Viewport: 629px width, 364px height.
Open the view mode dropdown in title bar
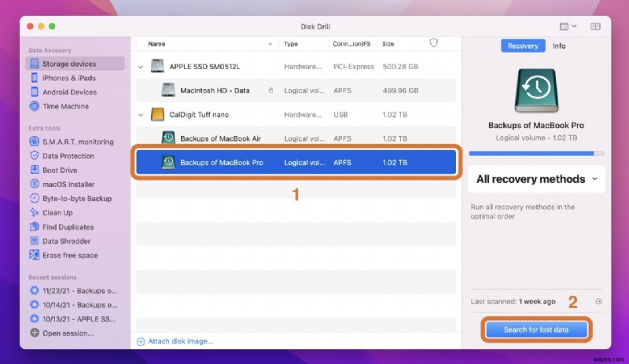[568, 27]
